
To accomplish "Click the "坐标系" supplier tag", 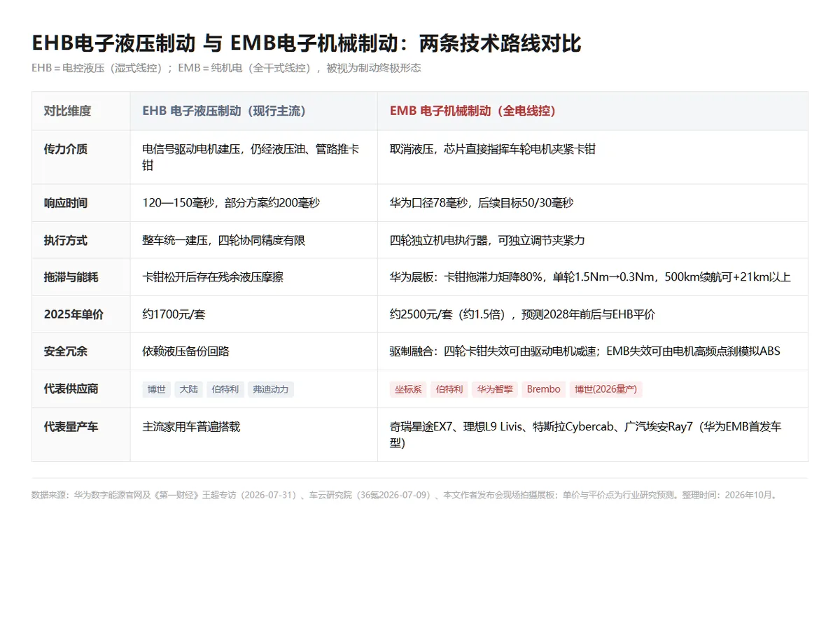I will pos(409,389).
